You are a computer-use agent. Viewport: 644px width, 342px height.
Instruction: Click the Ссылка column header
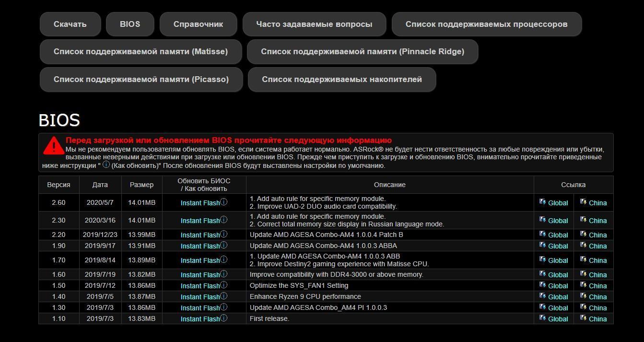573,185
